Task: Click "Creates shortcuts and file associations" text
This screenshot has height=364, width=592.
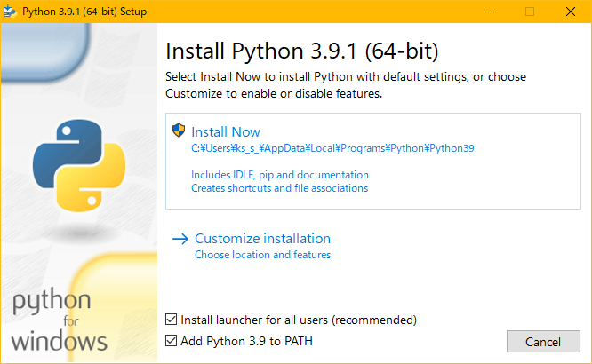Action: tap(279, 188)
